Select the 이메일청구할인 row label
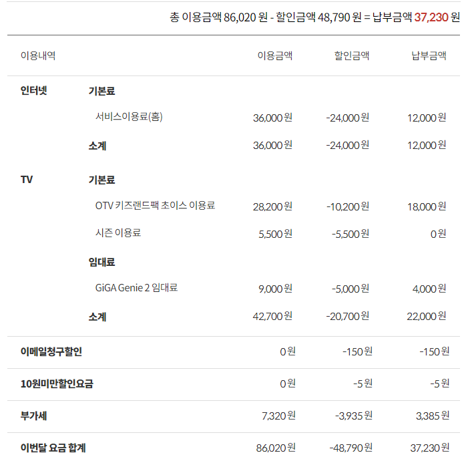 [x=51, y=351]
